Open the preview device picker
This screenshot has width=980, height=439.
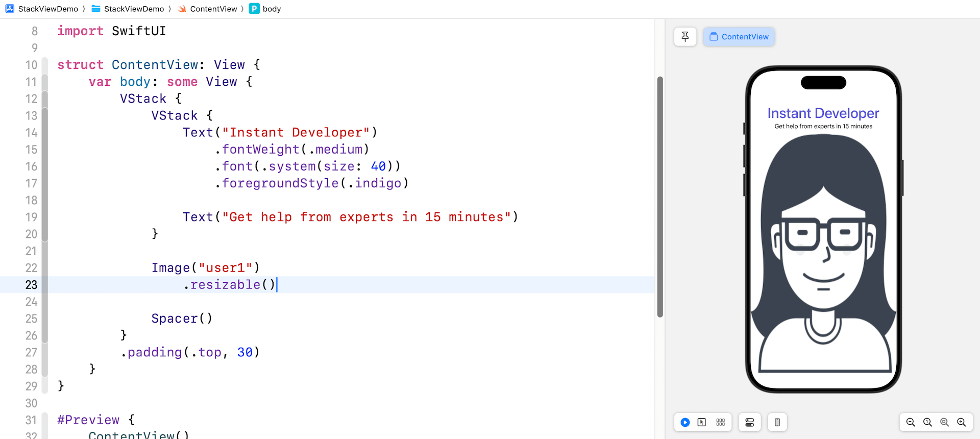777,422
